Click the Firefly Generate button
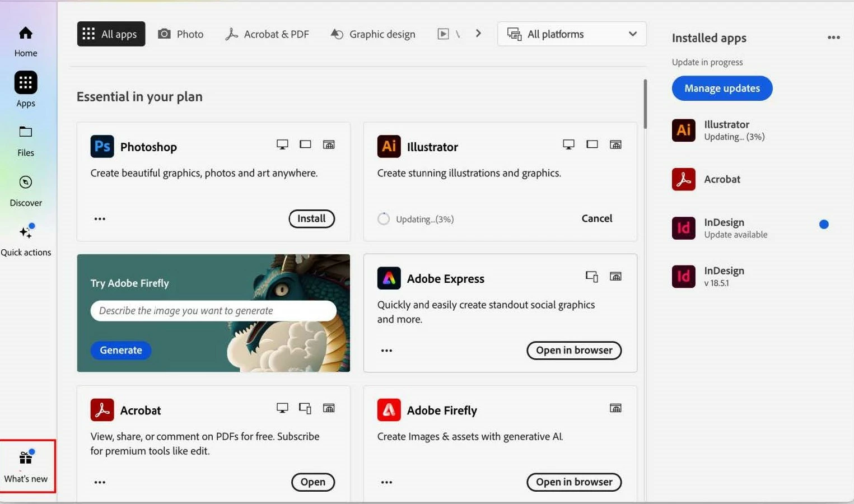 121,350
